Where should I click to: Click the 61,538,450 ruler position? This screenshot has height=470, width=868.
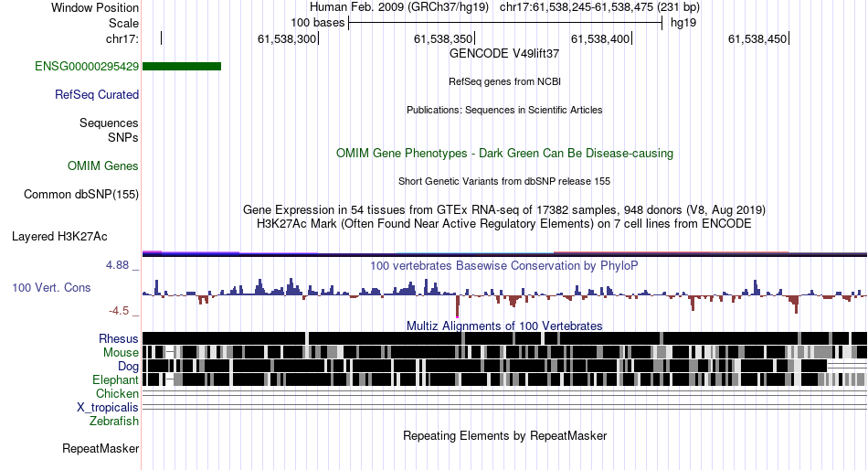[757, 38]
